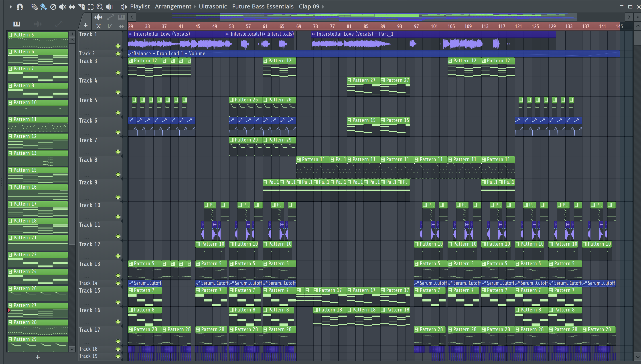Mute Track 2 with its green LED
The height and width of the screenshot is (364, 641).
click(x=118, y=54)
